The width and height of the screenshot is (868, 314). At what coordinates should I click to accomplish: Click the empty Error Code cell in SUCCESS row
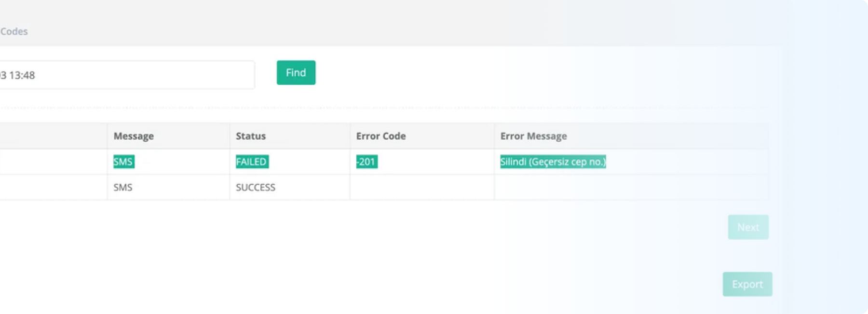(x=421, y=187)
